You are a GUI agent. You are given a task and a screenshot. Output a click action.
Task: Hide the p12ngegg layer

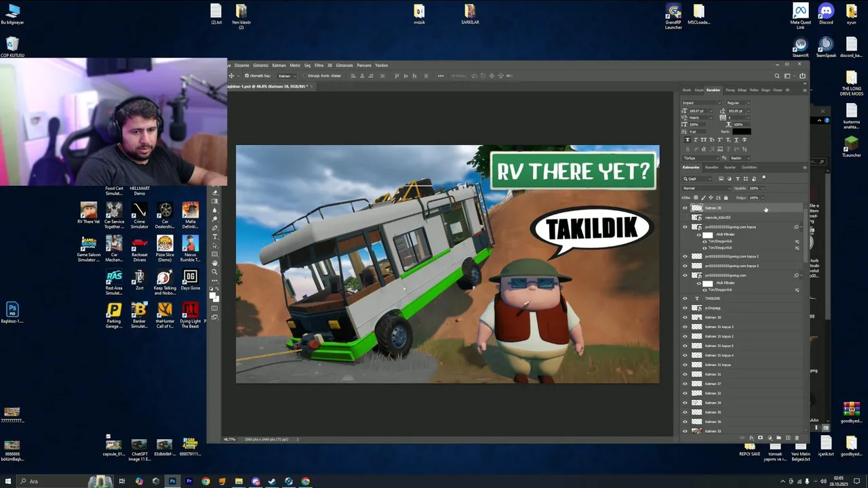tap(685, 308)
